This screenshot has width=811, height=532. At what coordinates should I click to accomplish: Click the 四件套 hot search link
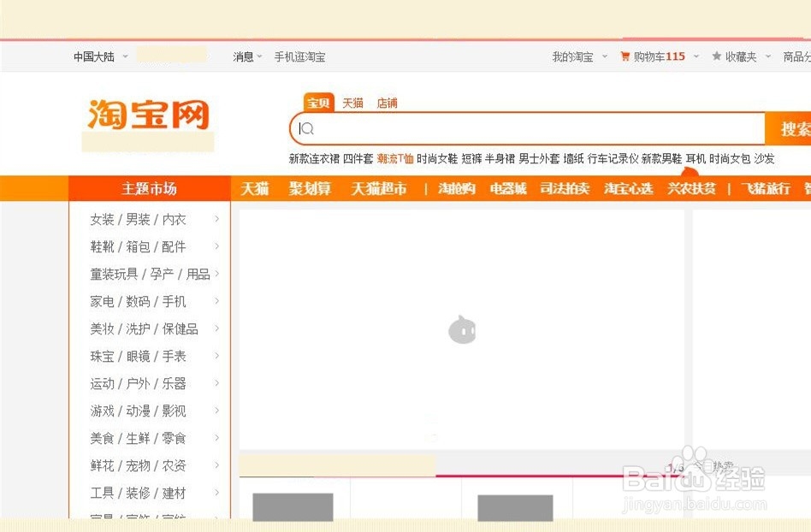(358, 159)
